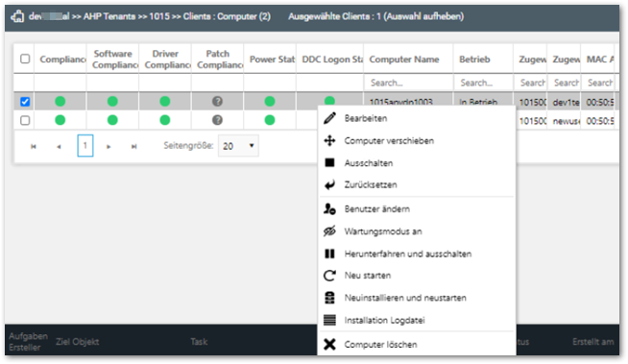Click page number 1 button
Viewport: 628px width, 364px height.
click(85, 146)
